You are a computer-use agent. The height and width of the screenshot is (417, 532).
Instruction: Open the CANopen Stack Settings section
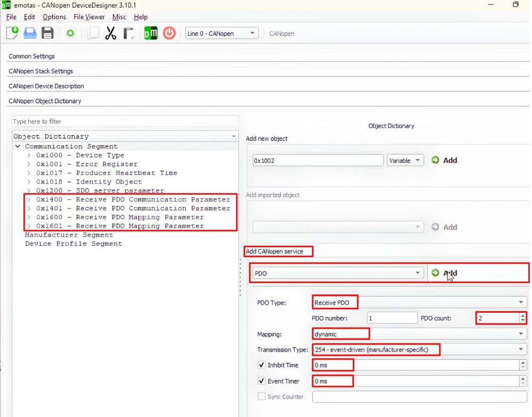[x=41, y=71]
